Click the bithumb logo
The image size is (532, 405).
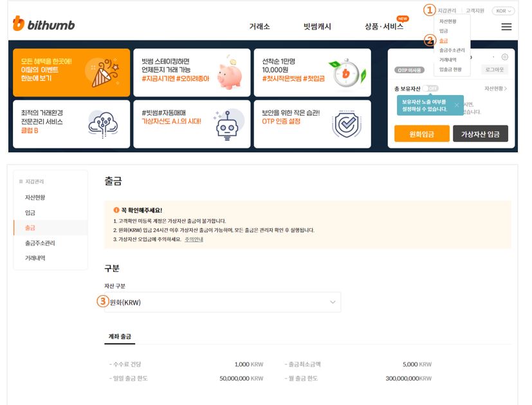click(44, 24)
